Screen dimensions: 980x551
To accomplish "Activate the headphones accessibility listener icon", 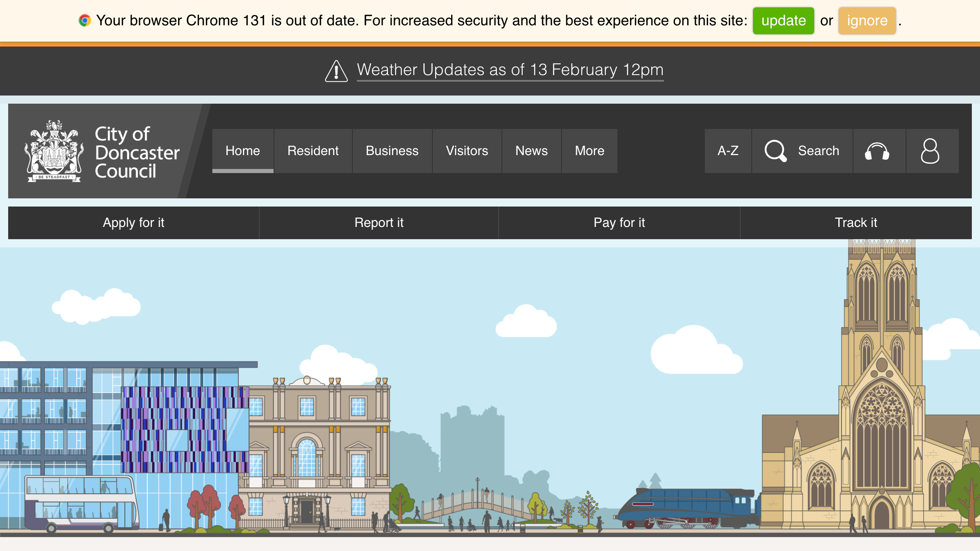I will coord(877,151).
